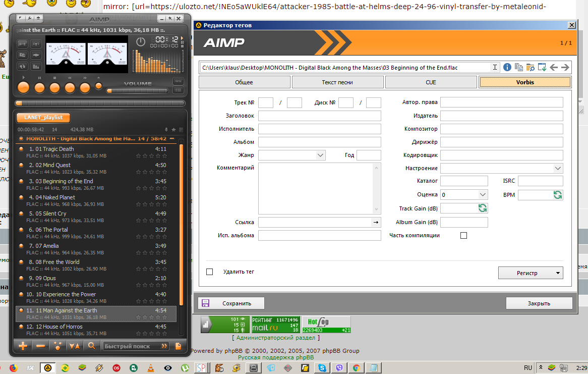Go to next file arrow
588x374 pixels.
pos(565,67)
